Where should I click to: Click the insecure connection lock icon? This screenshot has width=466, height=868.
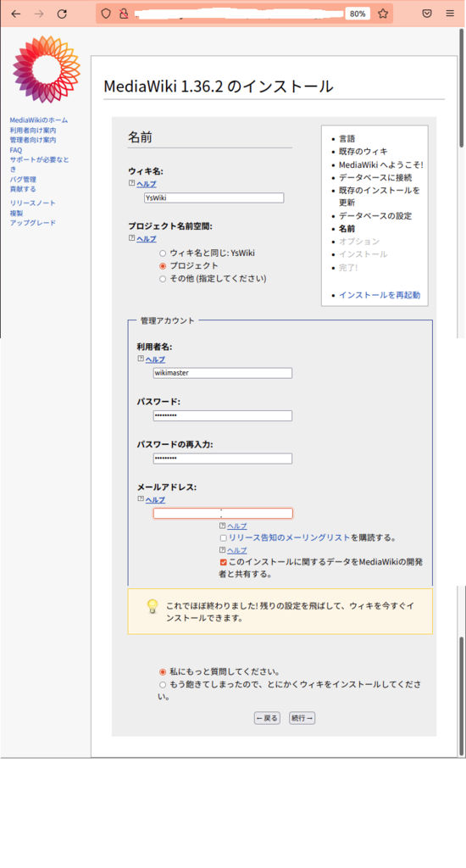pyautogui.click(x=124, y=14)
